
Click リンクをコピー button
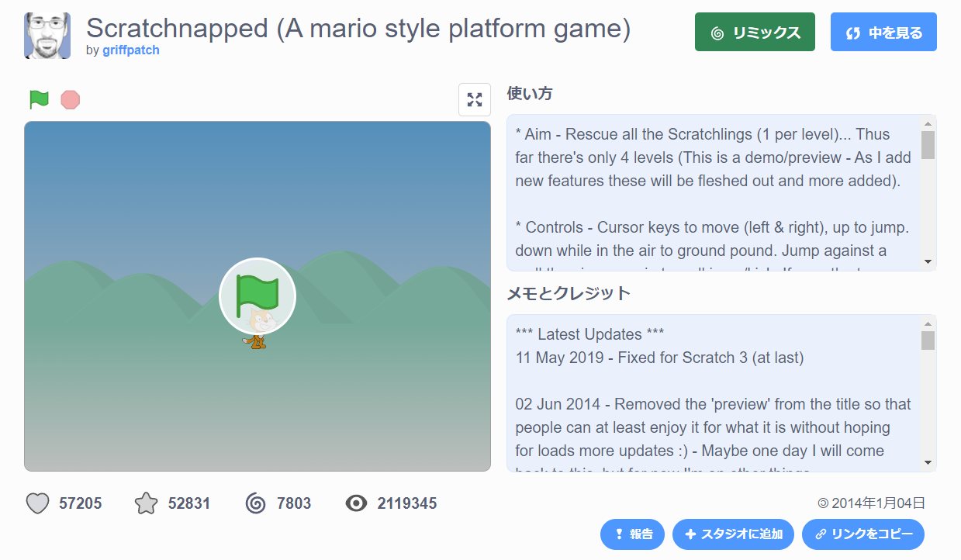(863, 534)
